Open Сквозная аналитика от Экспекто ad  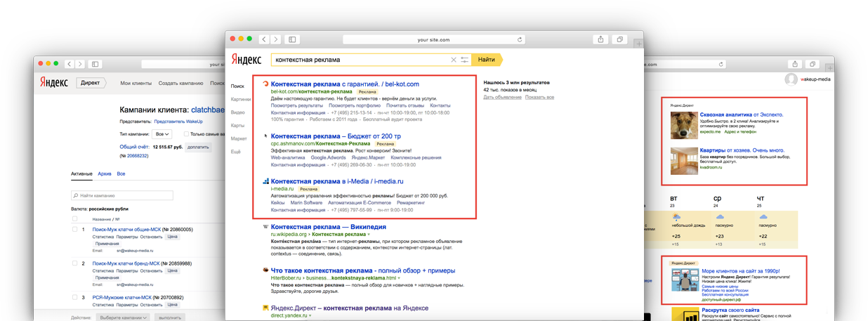pyautogui.click(x=742, y=114)
